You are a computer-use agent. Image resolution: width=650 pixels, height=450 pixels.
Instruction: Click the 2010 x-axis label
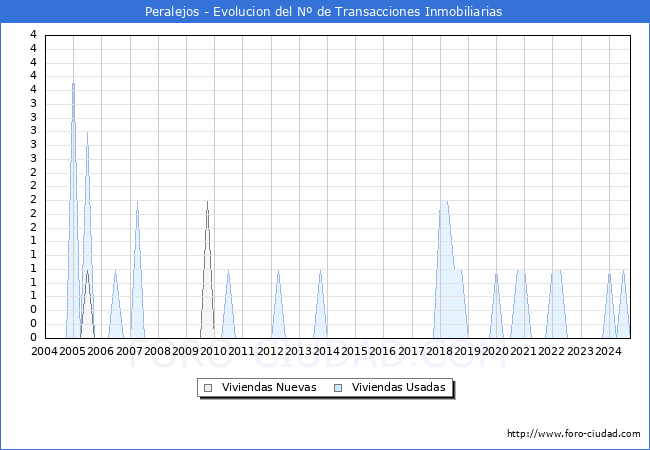pos(213,351)
